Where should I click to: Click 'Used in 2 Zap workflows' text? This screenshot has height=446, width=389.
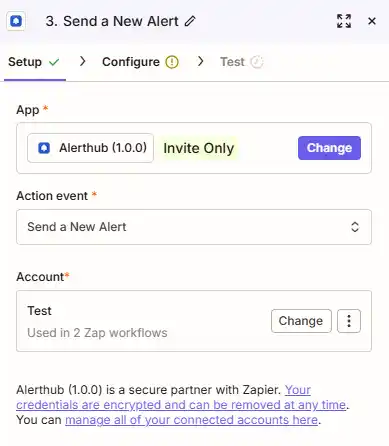97,333
